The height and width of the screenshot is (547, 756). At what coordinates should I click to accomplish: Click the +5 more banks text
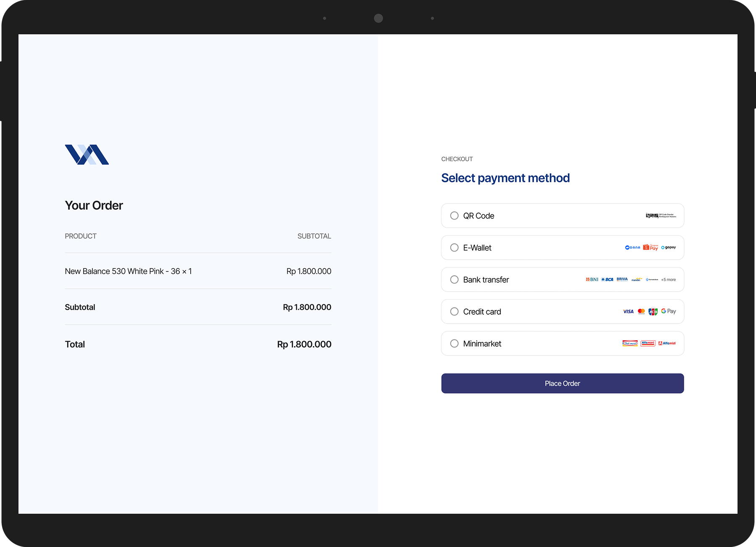[x=669, y=280]
